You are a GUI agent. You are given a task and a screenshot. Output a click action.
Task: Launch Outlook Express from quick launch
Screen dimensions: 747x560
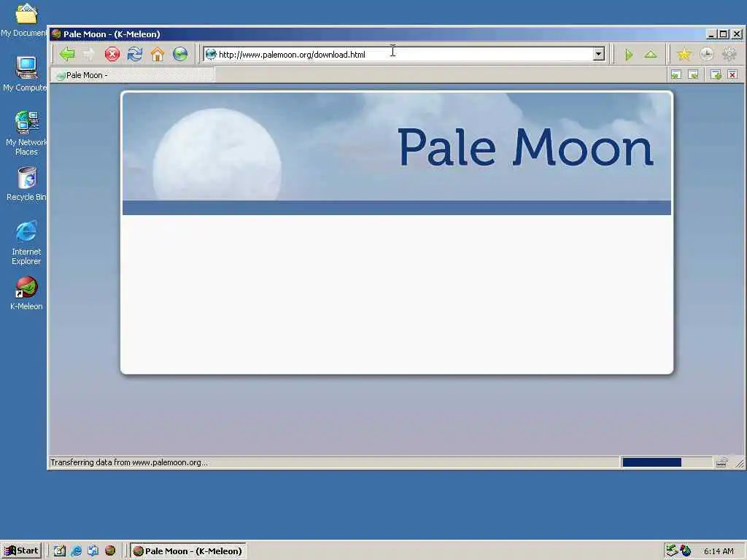point(93,551)
